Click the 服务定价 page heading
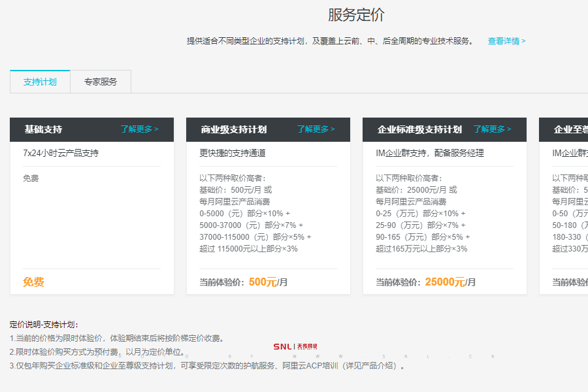This screenshot has width=588, height=392. pyautogui.click(x=356, y=15)
